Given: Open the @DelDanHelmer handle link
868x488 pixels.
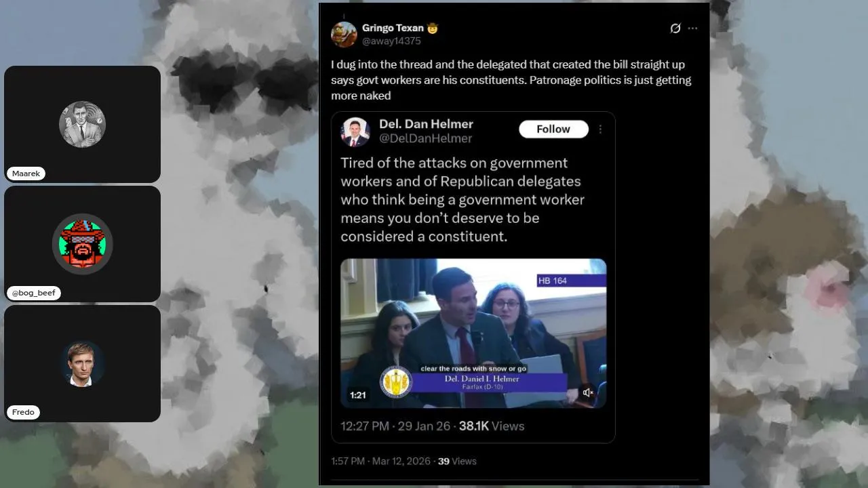Looking at the screenshot, I should click(x=425, y=138).
